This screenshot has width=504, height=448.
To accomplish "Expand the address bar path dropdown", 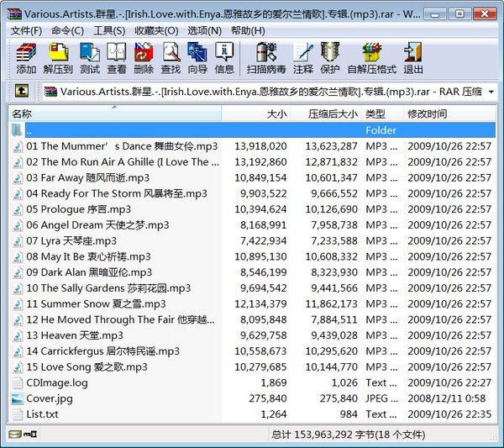I will 491,92.
